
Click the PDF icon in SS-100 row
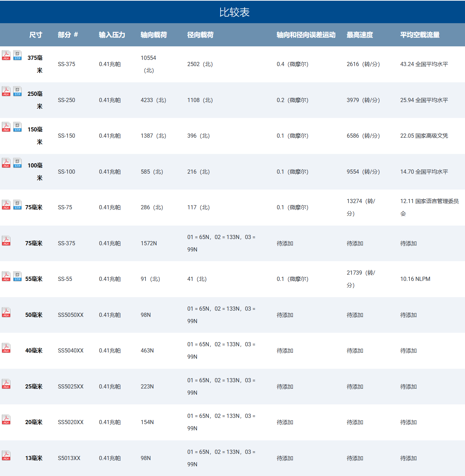pos(6,163)
